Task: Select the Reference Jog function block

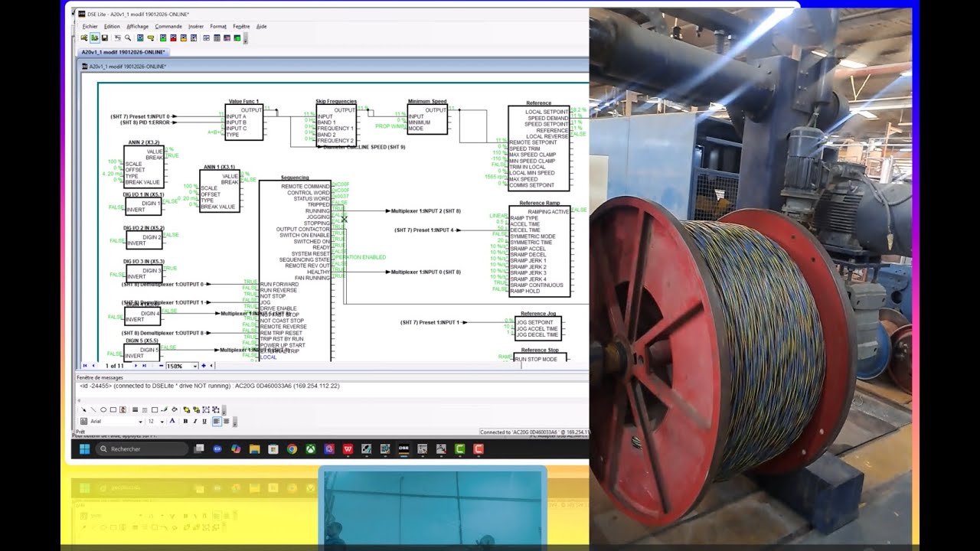Action: point(538,328)
